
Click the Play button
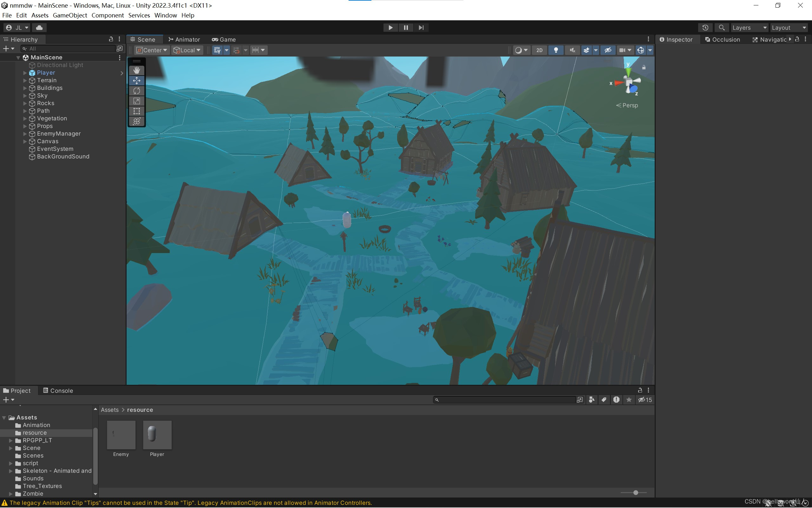click(390, 28)
